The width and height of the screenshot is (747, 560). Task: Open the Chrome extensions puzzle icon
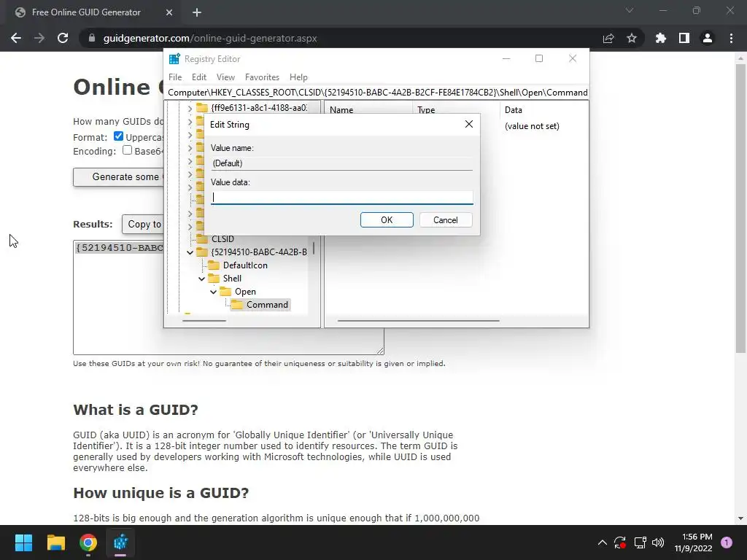coord(661,38)
